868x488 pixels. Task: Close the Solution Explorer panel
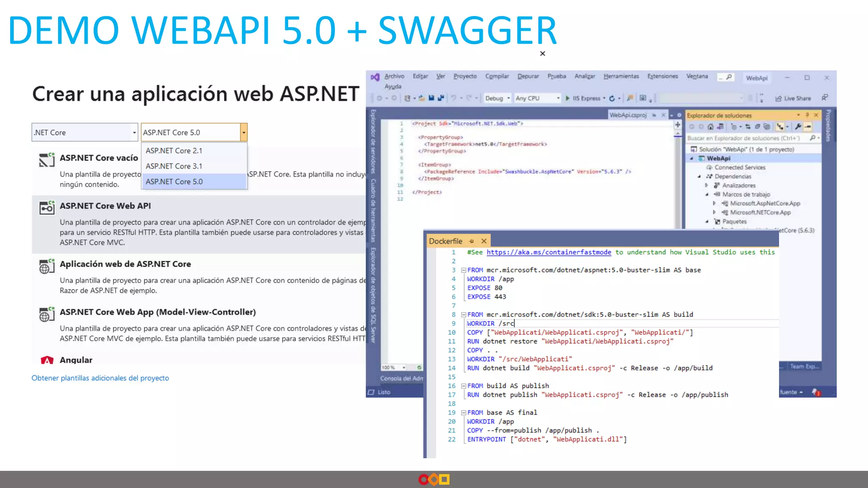816,115
